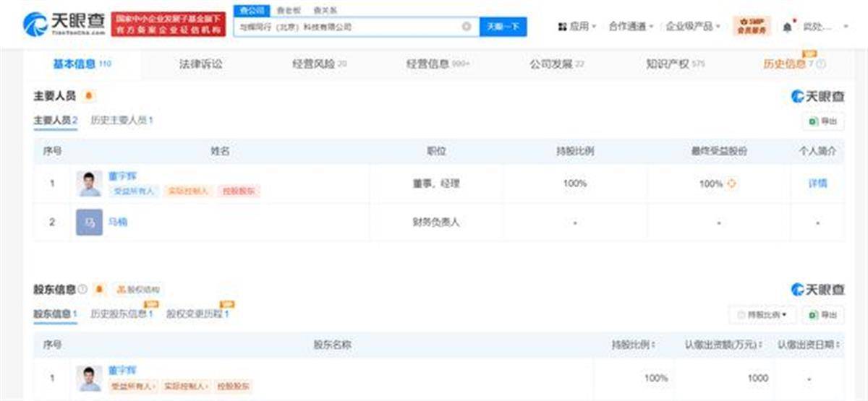Image resolution: width=868 pixels, height=401 pixels.
Task: Click 马楠's avatar icon
Action: click(89, 223)
